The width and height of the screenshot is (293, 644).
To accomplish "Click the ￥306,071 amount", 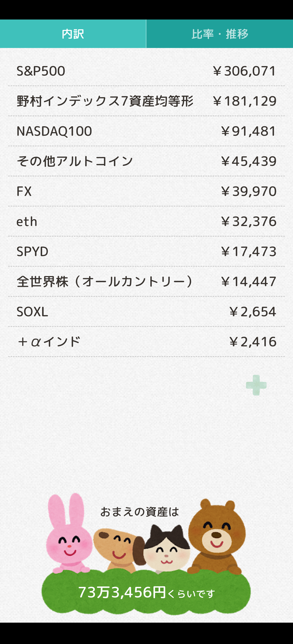I will point(244,71).
